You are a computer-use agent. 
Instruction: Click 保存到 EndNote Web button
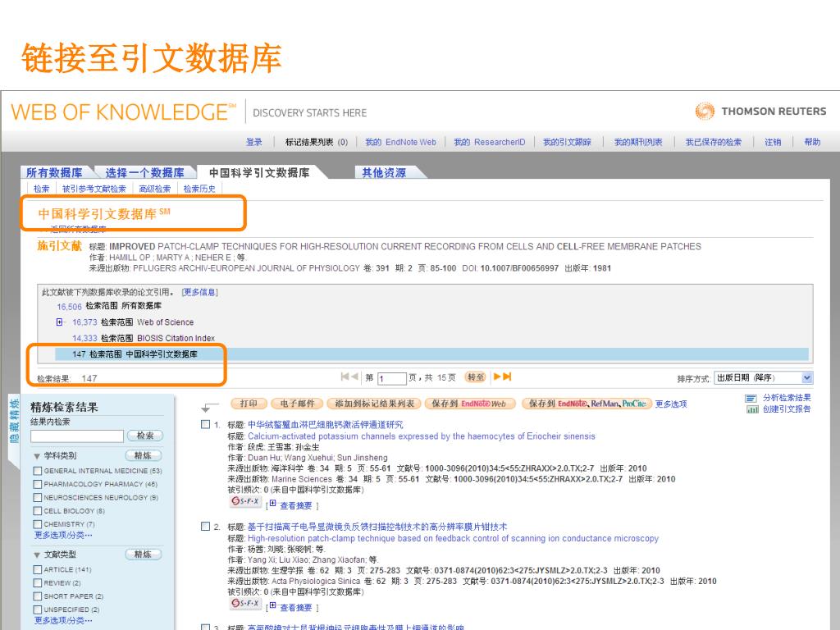470,404
